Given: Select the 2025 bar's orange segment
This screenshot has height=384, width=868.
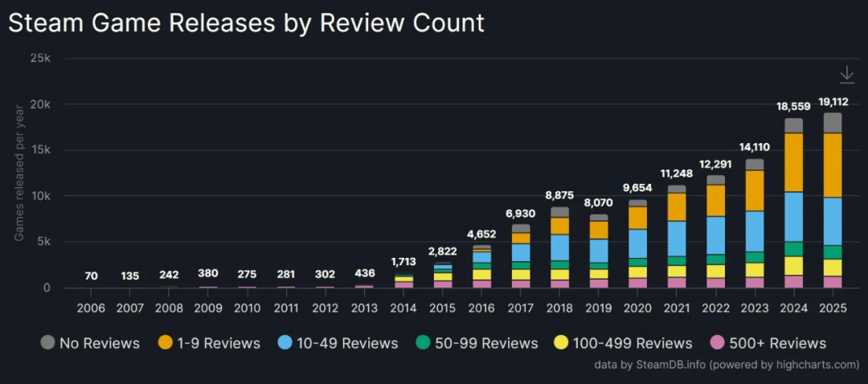Looking at the screenshot, I should pyautogui.click(x=833, y=165).
